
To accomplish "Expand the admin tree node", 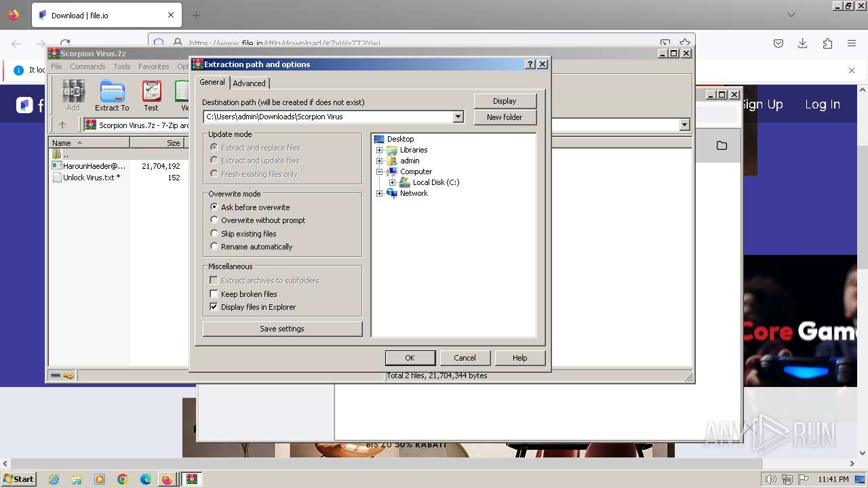I will tap(380, 161).
